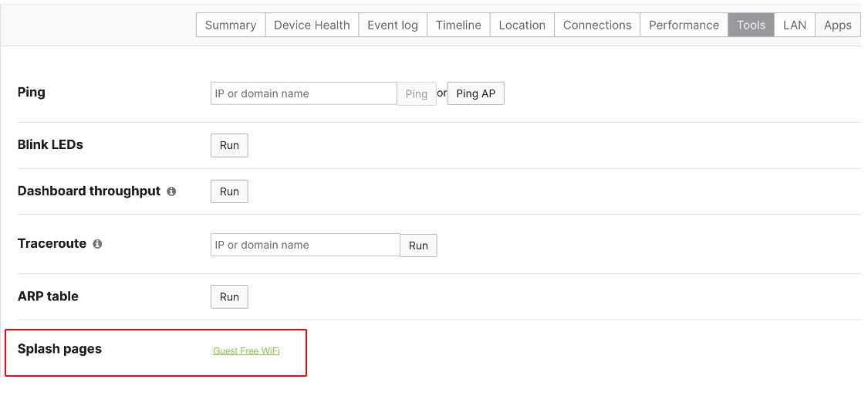Open the Performance tab
Screen dimensions: 868x403
pyautogui.click(x=684, y=25)
